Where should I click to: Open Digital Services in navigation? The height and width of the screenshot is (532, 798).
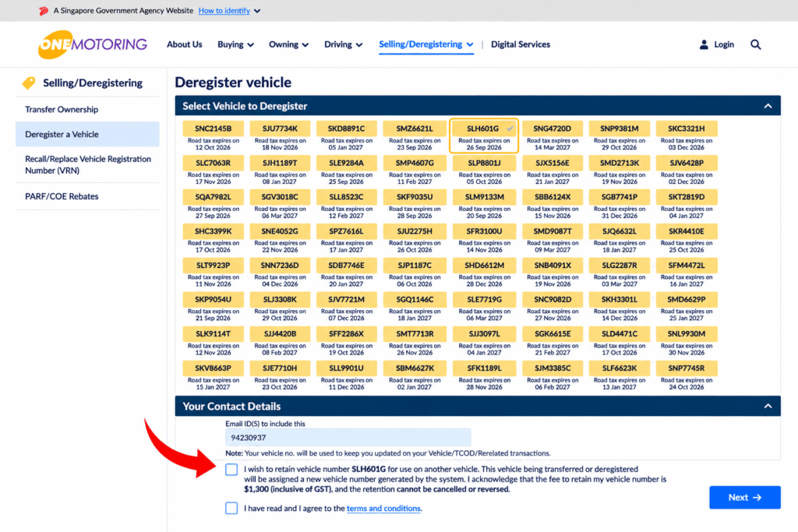point(520,44)
